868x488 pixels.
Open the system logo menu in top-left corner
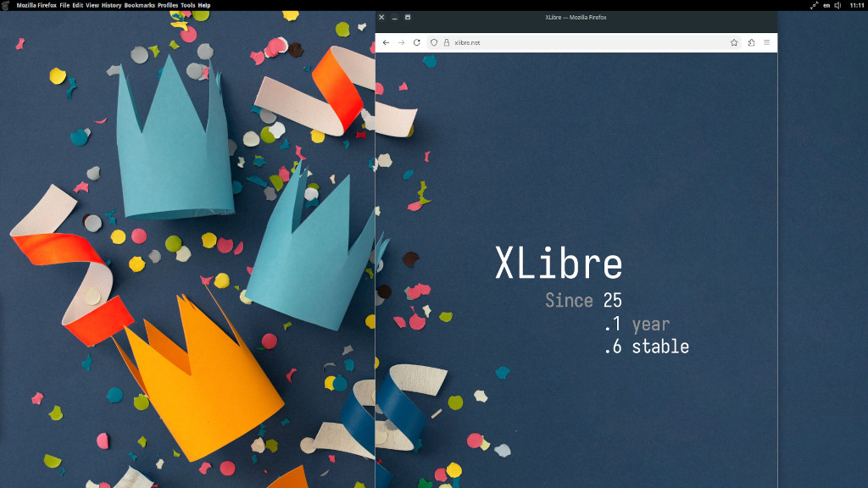[6, 6]
